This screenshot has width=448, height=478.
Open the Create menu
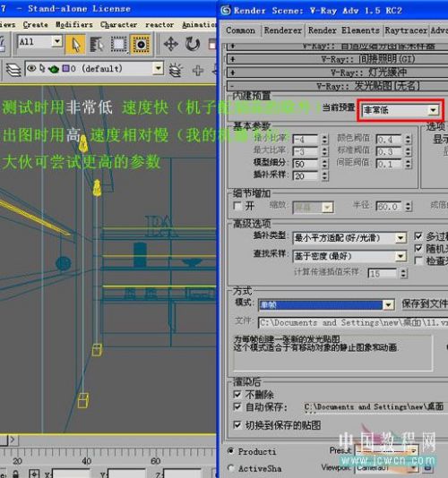(36, 25)
